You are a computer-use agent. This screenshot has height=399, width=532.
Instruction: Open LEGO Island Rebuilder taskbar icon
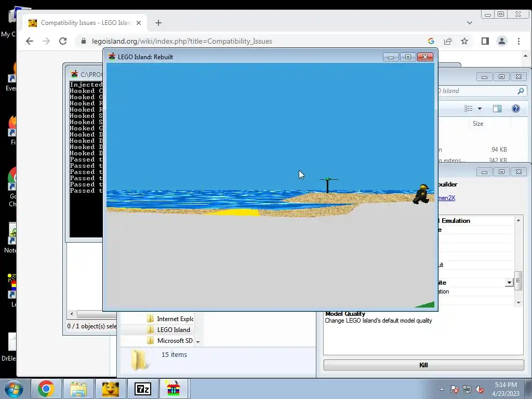pos(174,389)
